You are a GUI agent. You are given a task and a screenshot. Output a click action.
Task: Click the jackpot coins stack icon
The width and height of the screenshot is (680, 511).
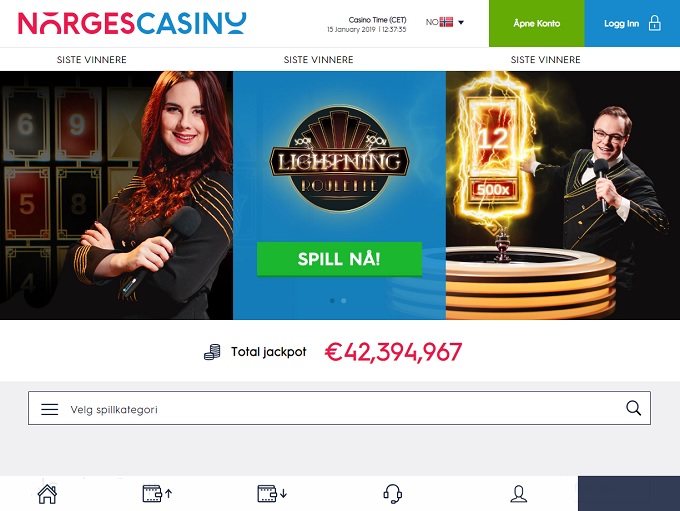click(x=212, y=352)
